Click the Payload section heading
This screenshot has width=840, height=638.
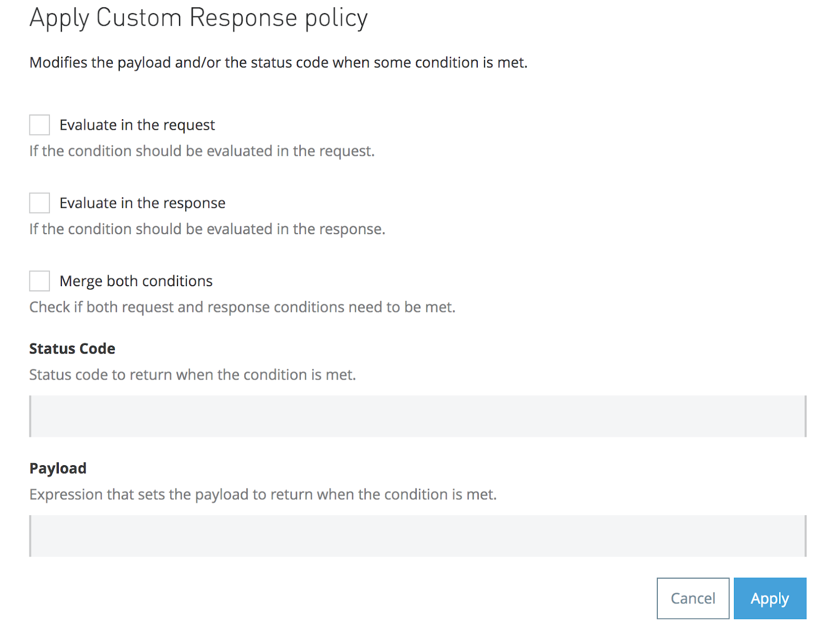coord(58,468)
